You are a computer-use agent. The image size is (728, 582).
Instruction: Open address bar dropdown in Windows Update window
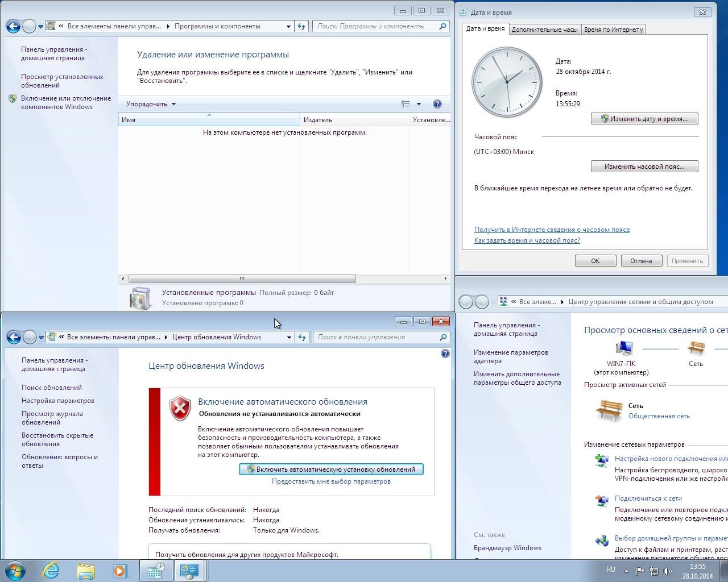coord(289,337)
